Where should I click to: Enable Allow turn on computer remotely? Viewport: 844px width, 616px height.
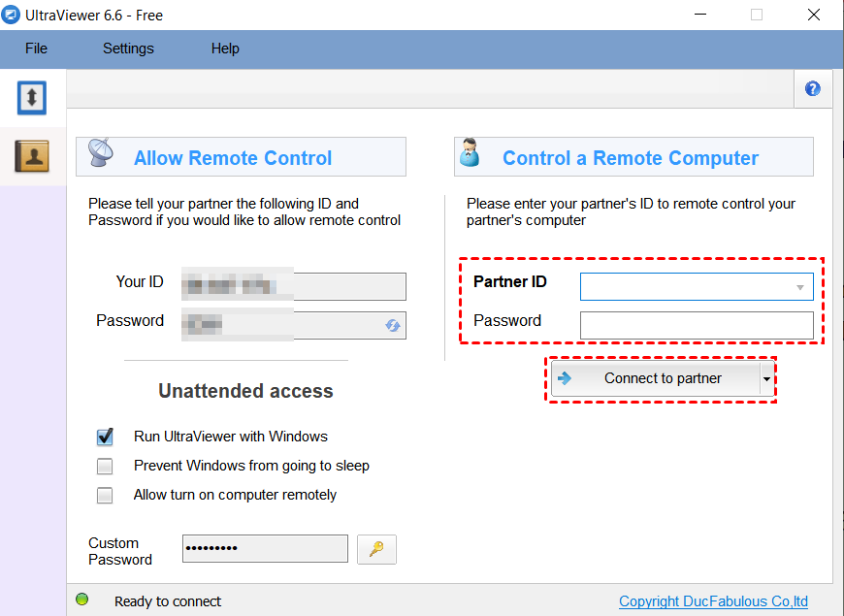(105, 496)
